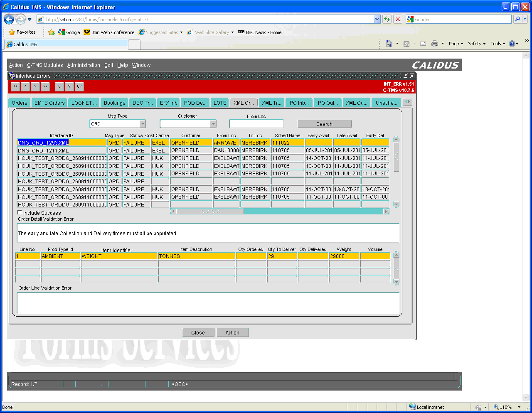Viewport: 532px width, 413px height.
Task: Click the tab scroll arrows after Unsche tab
Action: pos(408,102)
